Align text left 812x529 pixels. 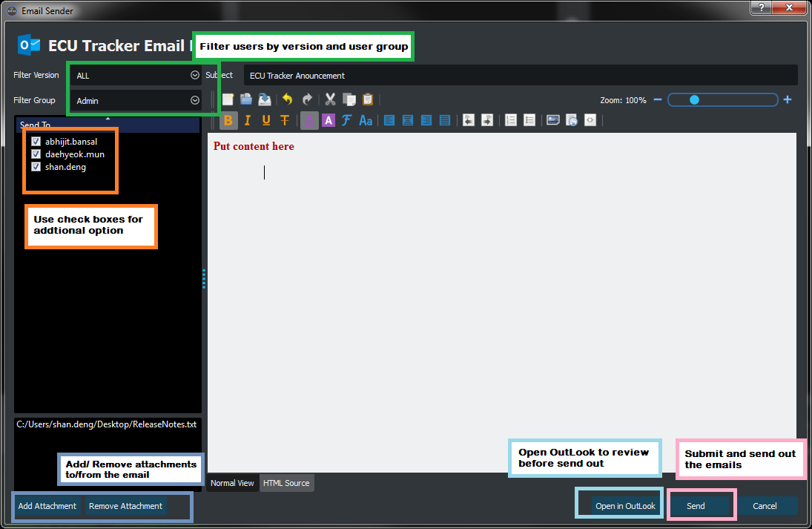point(389,120)
